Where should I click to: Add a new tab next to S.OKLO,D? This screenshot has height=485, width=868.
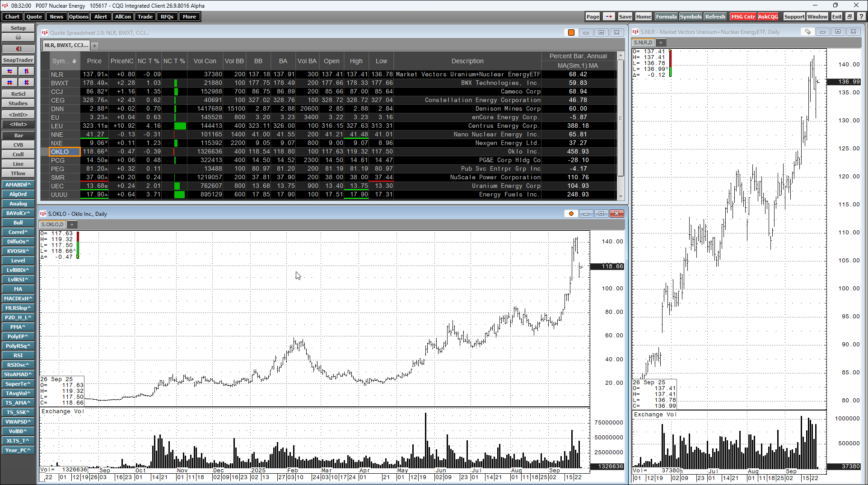point(72,224)
